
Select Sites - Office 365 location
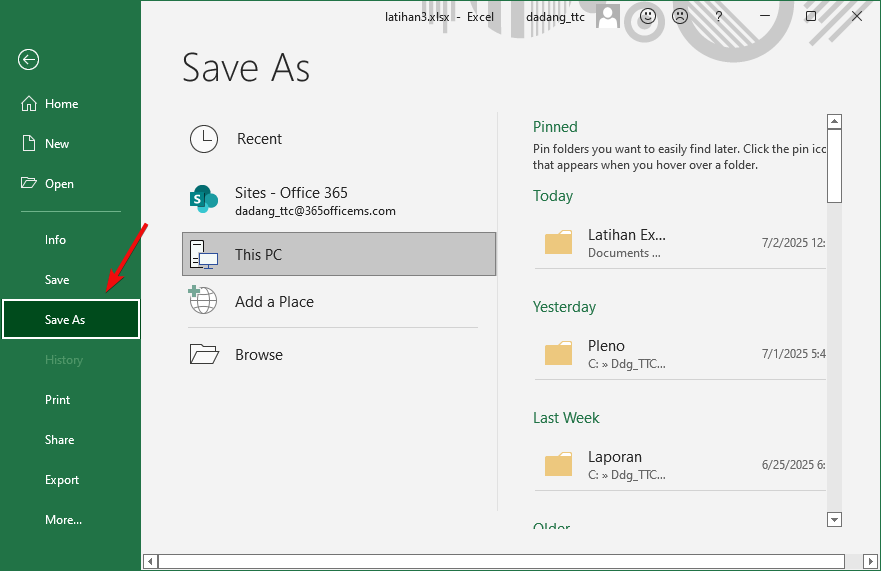pyautogui.click(x=339, y=200)
